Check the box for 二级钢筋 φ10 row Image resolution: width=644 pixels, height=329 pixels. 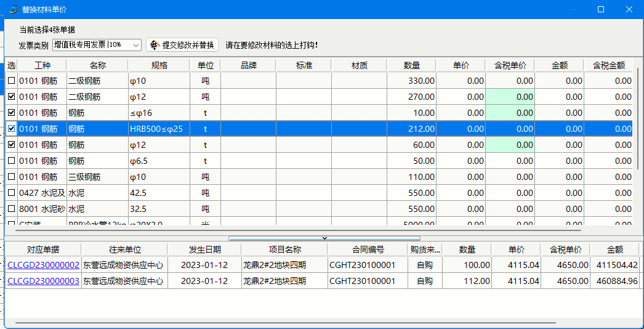coord(11,81)
